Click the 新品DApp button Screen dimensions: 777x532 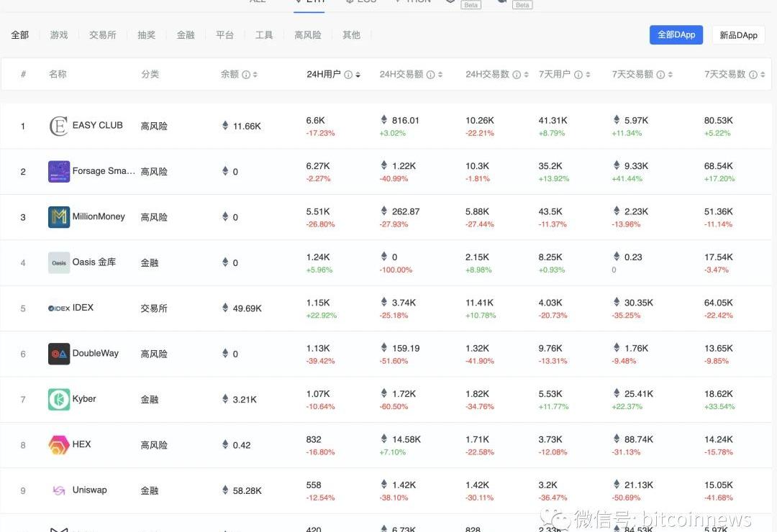click(x=738, y=35)
